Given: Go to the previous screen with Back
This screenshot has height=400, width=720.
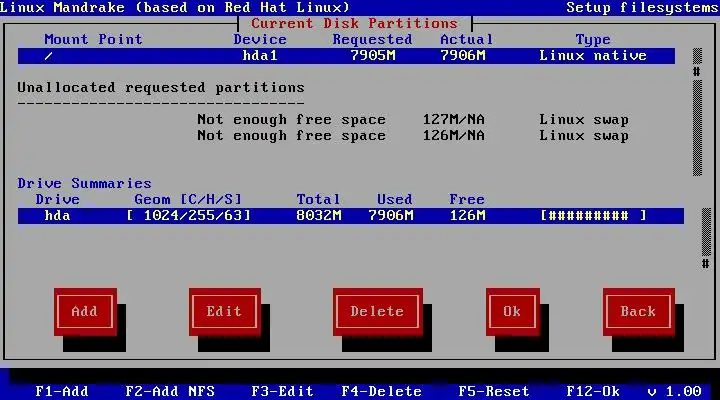Looking at the screenshot, I should 639,312.
